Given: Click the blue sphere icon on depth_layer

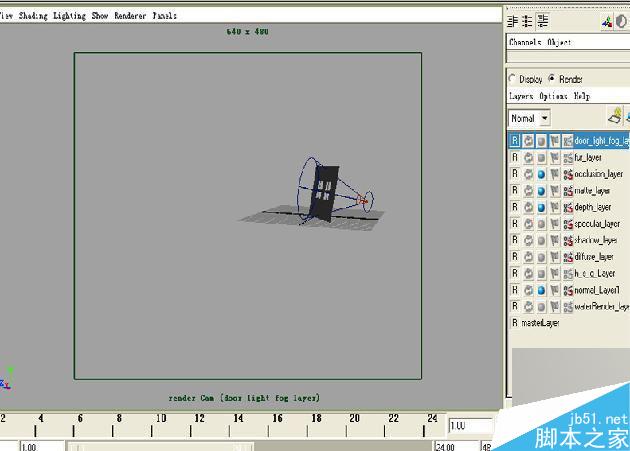Looking at the screenshot, I should (541, 207).
